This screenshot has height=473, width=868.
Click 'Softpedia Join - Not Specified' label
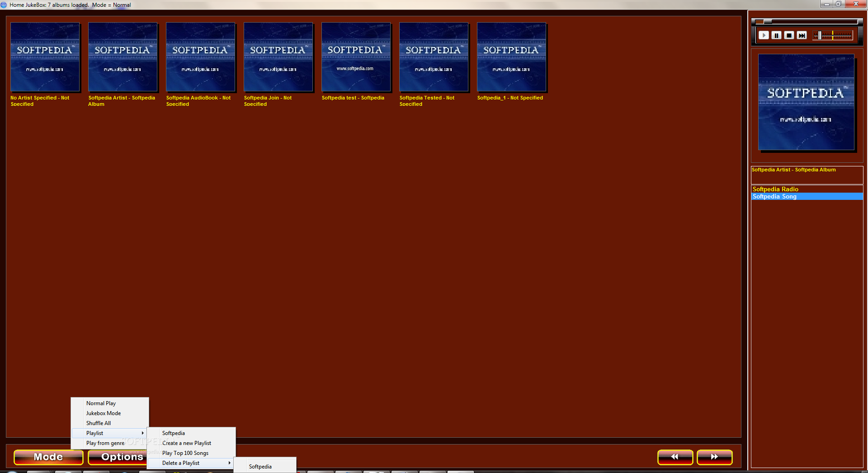(x=268, y=101)
